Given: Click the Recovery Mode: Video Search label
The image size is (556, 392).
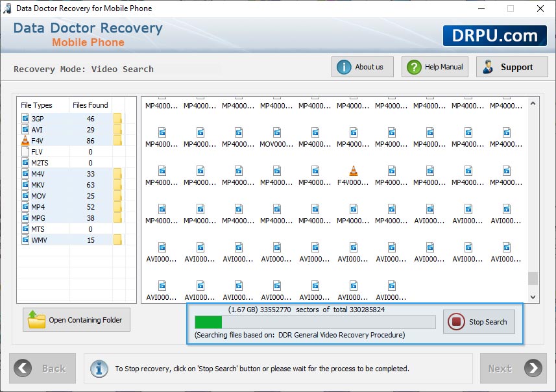Looking at the screenshot, I should pos(84,69).
